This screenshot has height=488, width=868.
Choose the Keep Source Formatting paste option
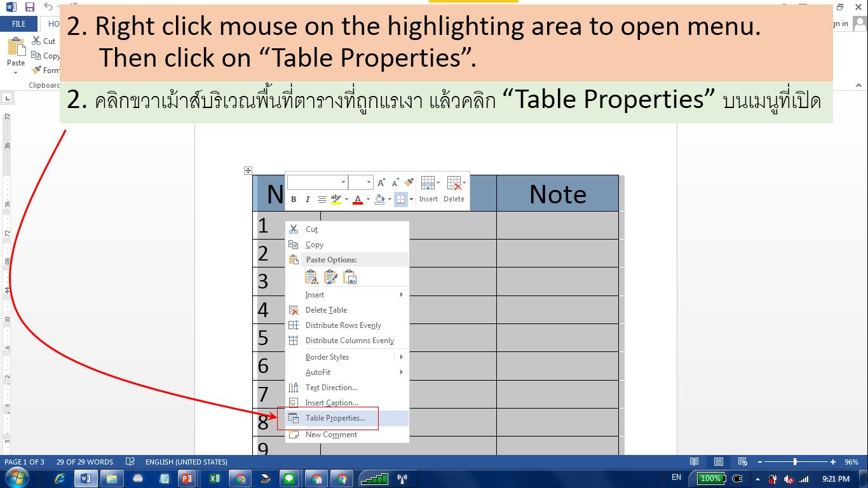pos(311,276)
